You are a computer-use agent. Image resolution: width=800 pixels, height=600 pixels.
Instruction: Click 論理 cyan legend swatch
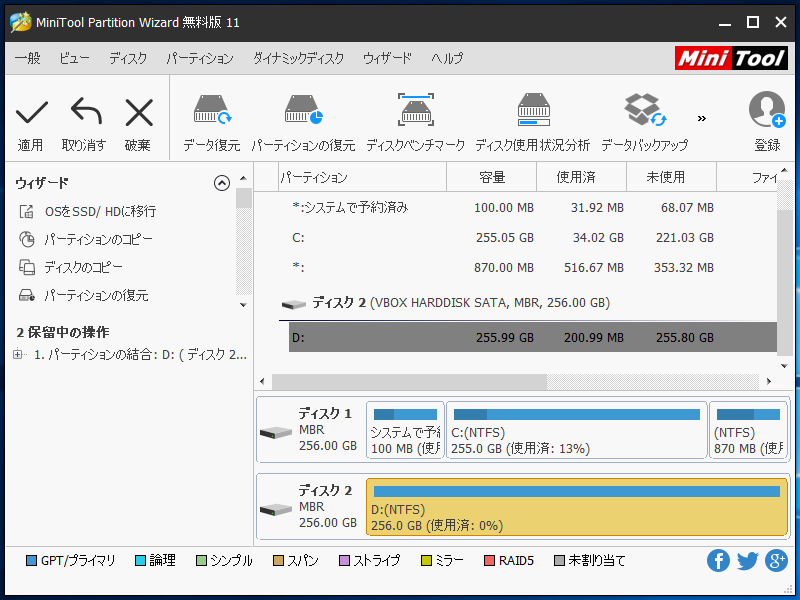[x=140, y=561]
